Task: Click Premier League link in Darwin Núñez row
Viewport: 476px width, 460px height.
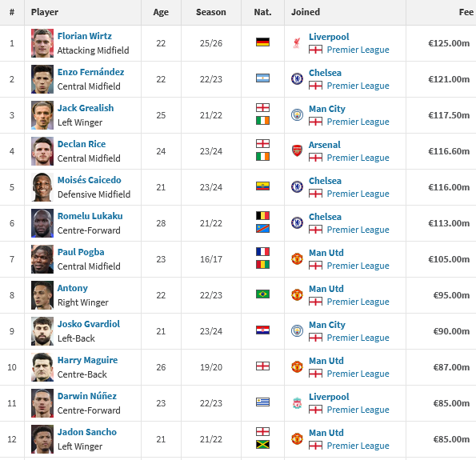Action: pos(358,410)
